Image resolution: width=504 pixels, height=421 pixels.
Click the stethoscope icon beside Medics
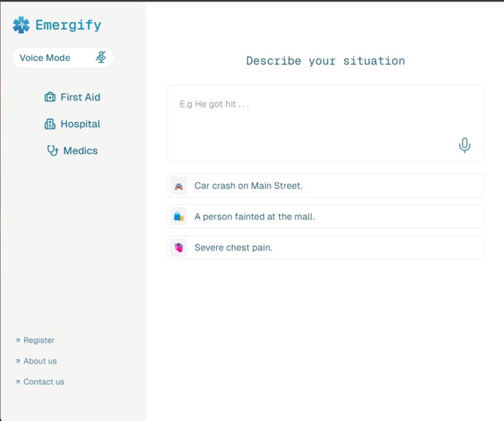click(52, 151)
